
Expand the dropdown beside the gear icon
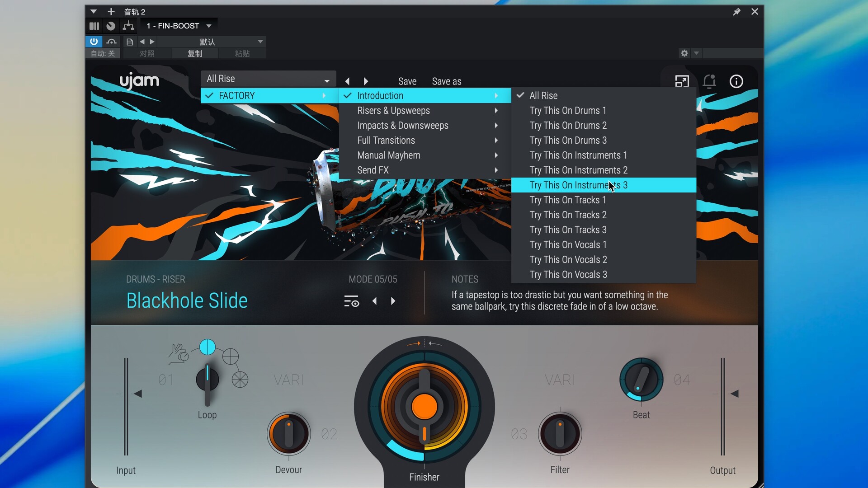696,53
